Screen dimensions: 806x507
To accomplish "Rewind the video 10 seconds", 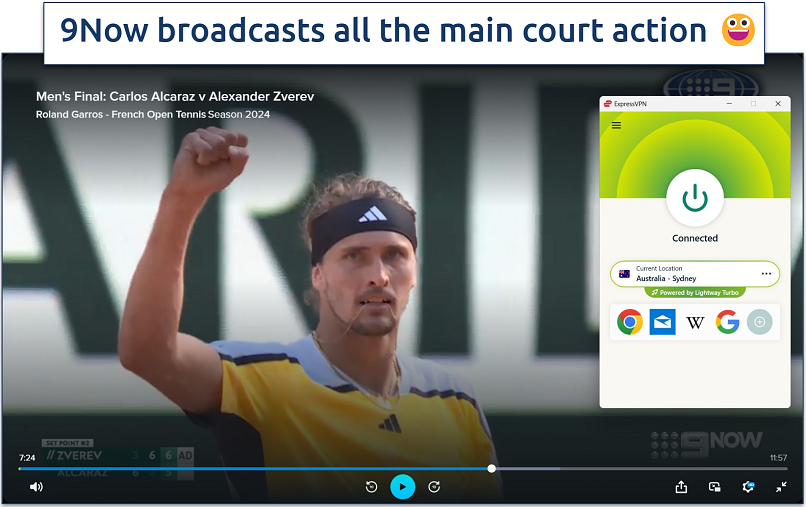I will pos(371,486).
